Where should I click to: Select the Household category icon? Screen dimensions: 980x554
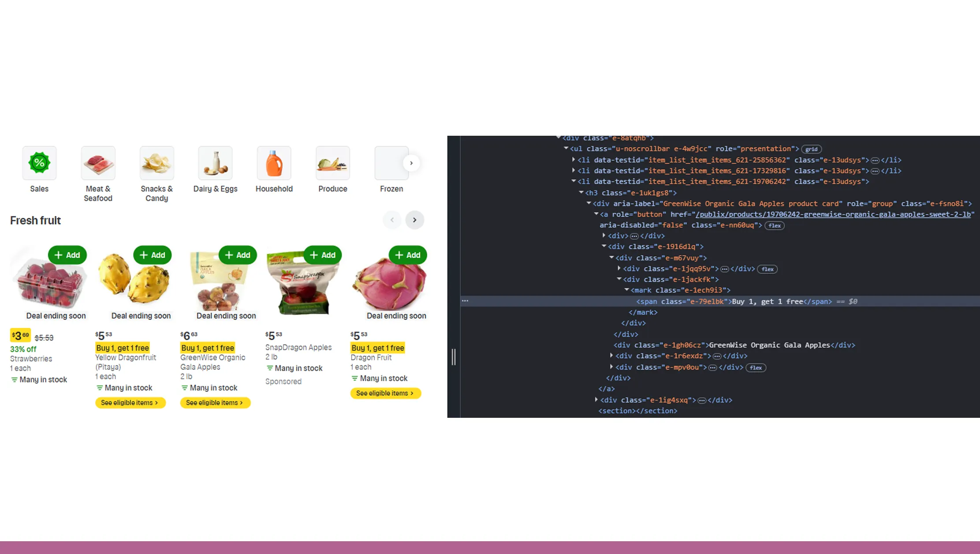click(274, 163)
